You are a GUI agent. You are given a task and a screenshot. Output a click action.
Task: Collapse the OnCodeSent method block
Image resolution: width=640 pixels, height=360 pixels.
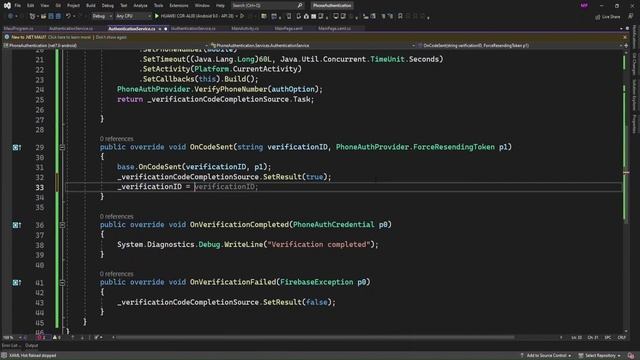pos(62,147)
